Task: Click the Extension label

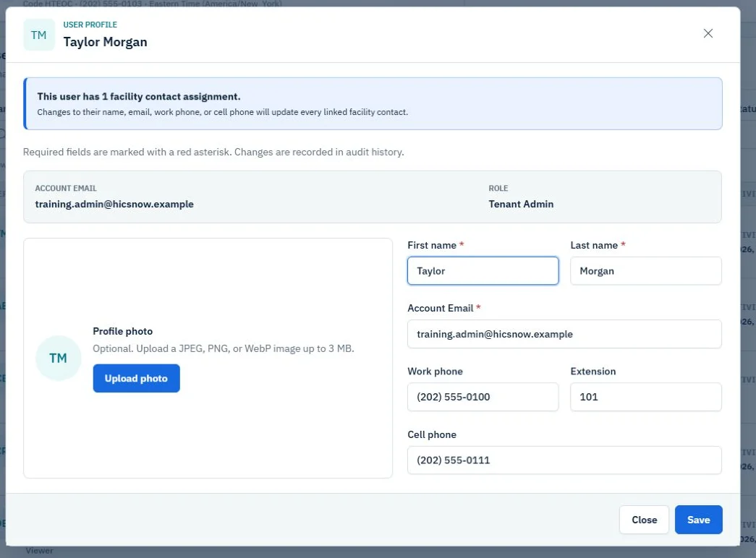Action: (593, 372)
